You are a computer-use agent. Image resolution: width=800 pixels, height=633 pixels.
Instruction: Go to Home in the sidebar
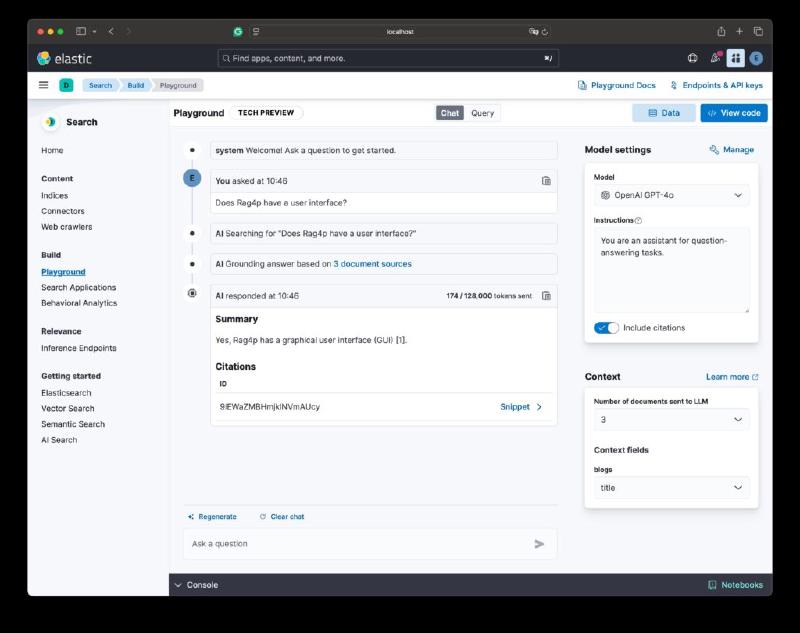click(x=52, y=150)
